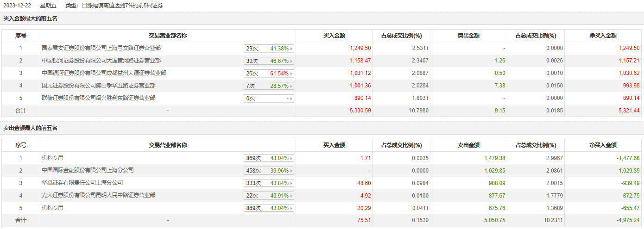Expand 869次 43.04% box in the -655.47 row
The image size is (644, 229).
click(269, 208)
